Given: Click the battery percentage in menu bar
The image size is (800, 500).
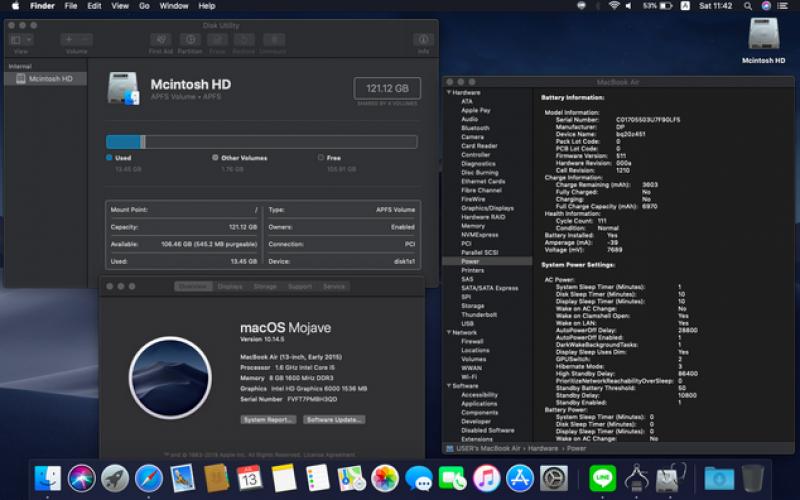Looking at the screenshot, I should (649, 6).
